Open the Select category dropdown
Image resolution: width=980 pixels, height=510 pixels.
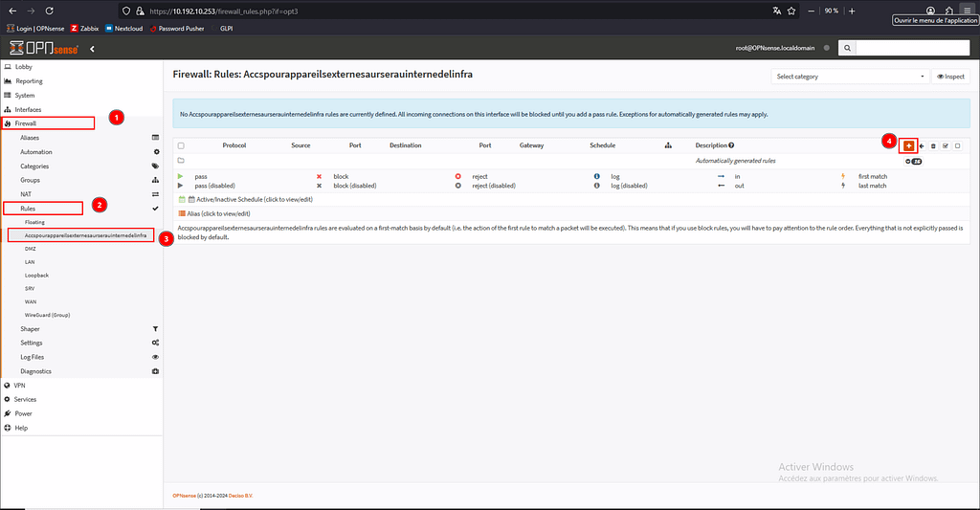click(x=850, y=77)
